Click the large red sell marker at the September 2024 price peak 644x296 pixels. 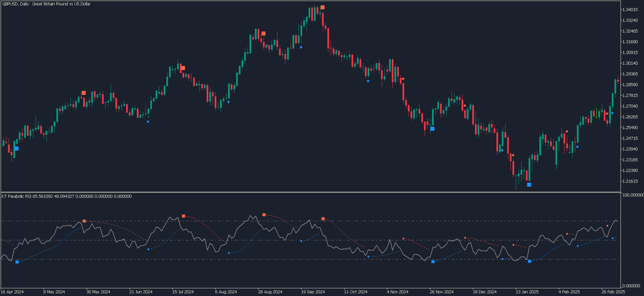pyautogui.click(x=322, y=7)
